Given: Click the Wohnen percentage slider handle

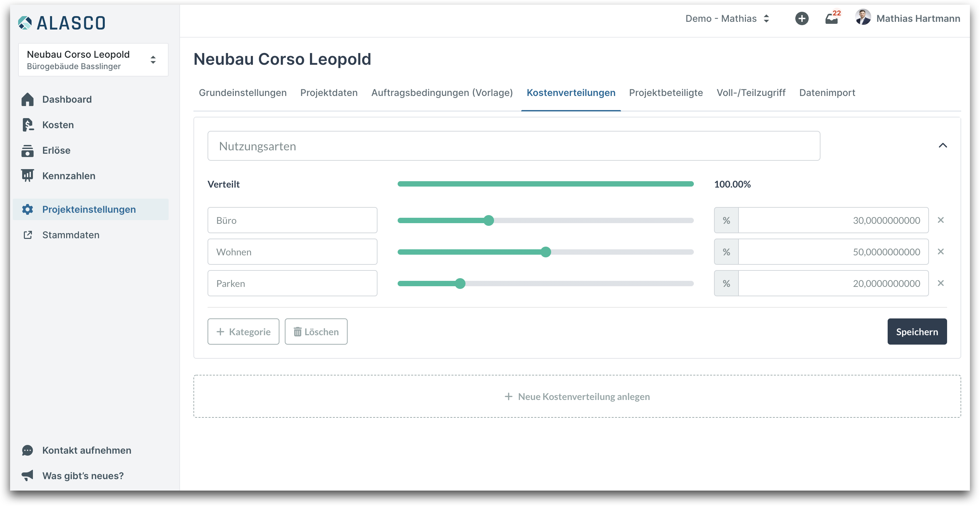Looking at the screenshot, I should [x=545, y=252].
